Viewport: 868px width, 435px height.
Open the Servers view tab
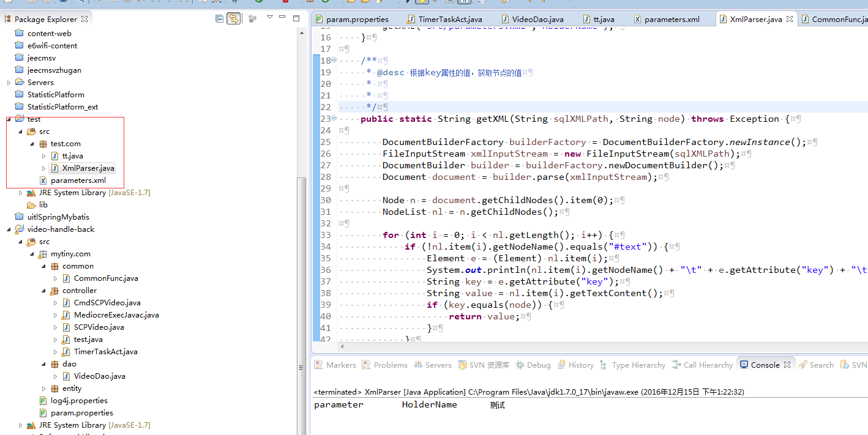(x=432, y=365)
